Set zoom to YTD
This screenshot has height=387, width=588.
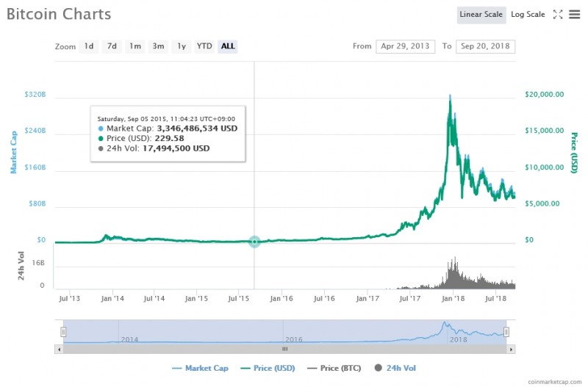pyautogui.click(x=204, y=46)
